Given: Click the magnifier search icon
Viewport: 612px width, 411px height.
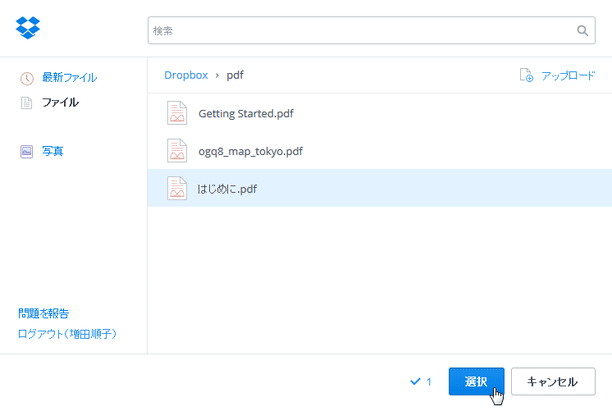Looking at the screenshot, I should 582,30.
